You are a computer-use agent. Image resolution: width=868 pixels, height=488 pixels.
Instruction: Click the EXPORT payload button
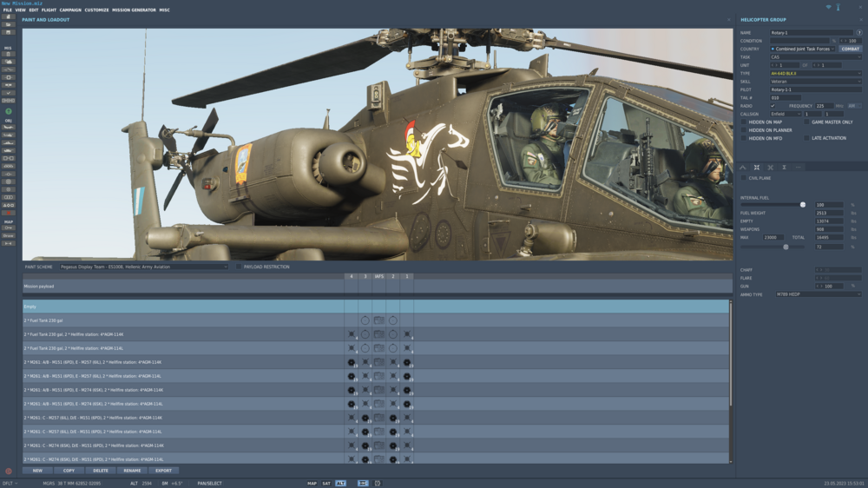(x=163, y=471)
